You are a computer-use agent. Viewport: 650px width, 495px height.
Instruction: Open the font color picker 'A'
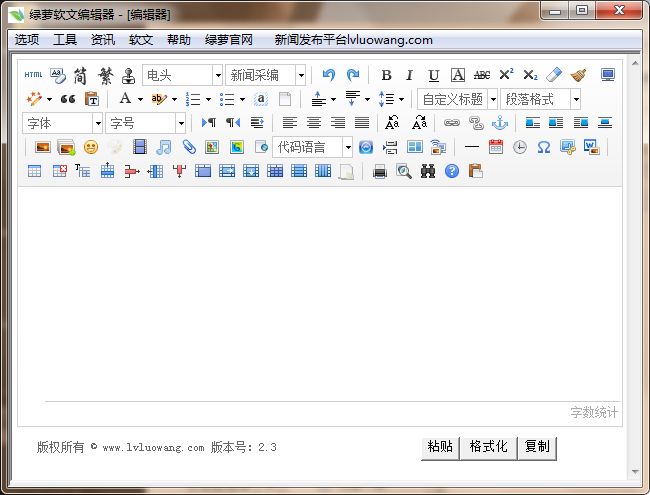(125, 99)
